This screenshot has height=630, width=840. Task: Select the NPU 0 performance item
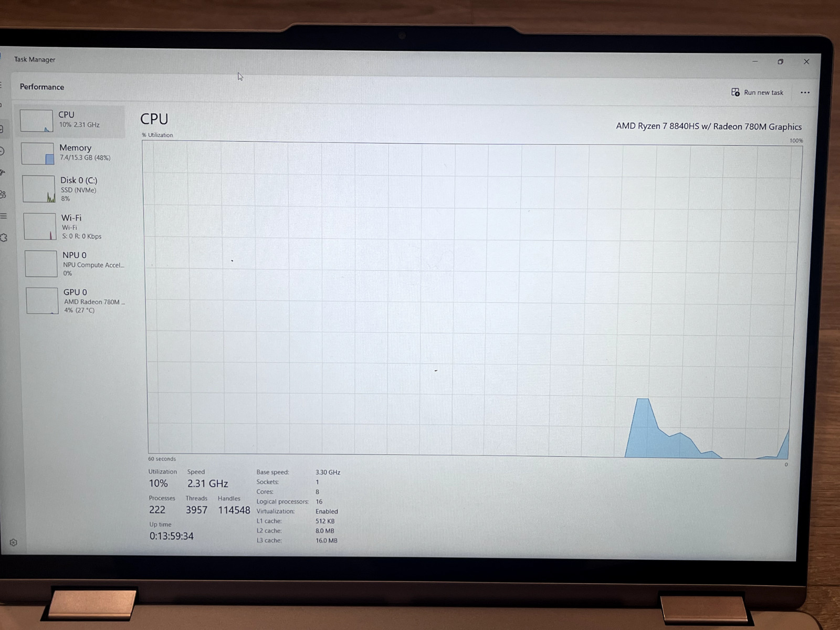pyautogui.click(x=75, y=264)
